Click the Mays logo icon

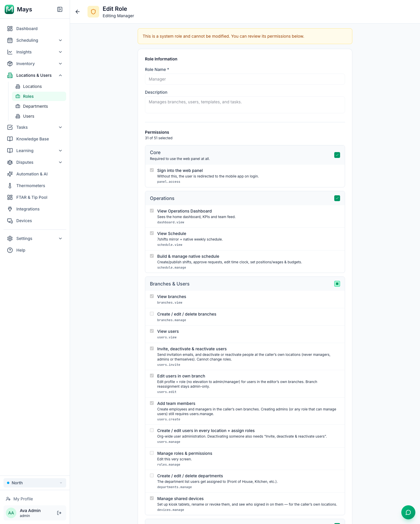pyautogui.click(x=9, y=9)
